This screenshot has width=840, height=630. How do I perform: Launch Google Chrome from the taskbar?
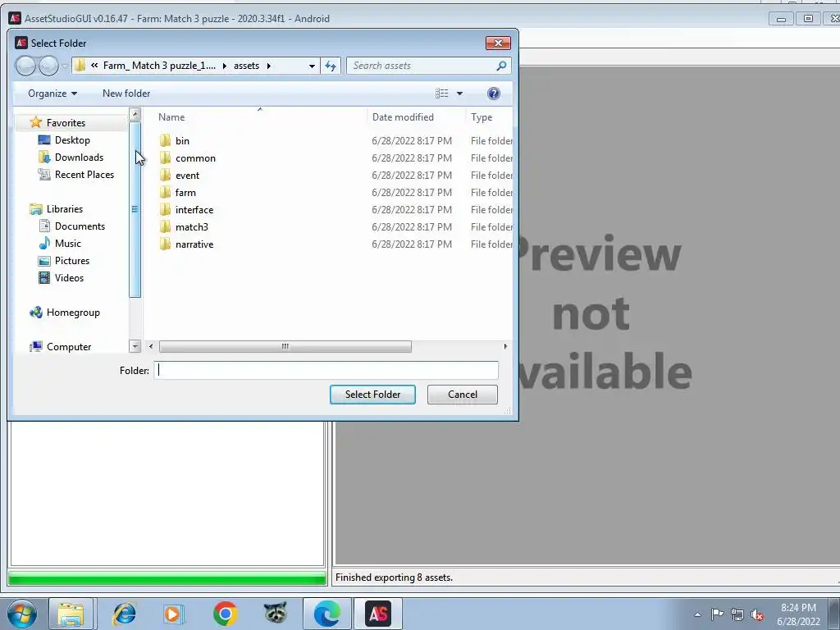[x=225, y=614]
